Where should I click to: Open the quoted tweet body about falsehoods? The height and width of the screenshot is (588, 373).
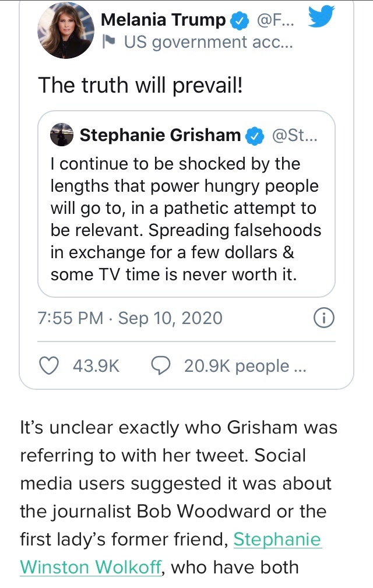(186, 219)
